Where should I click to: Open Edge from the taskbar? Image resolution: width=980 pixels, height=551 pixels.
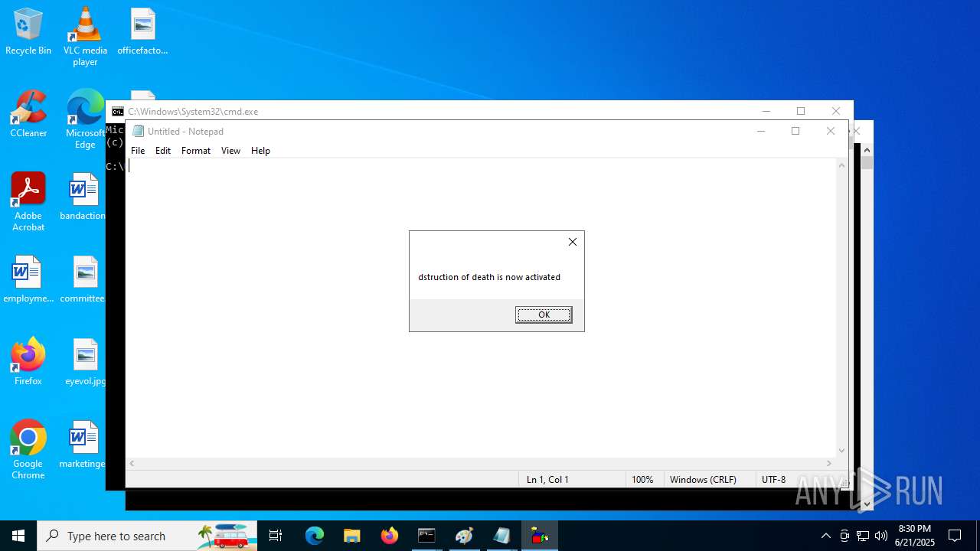coord(315,536)
